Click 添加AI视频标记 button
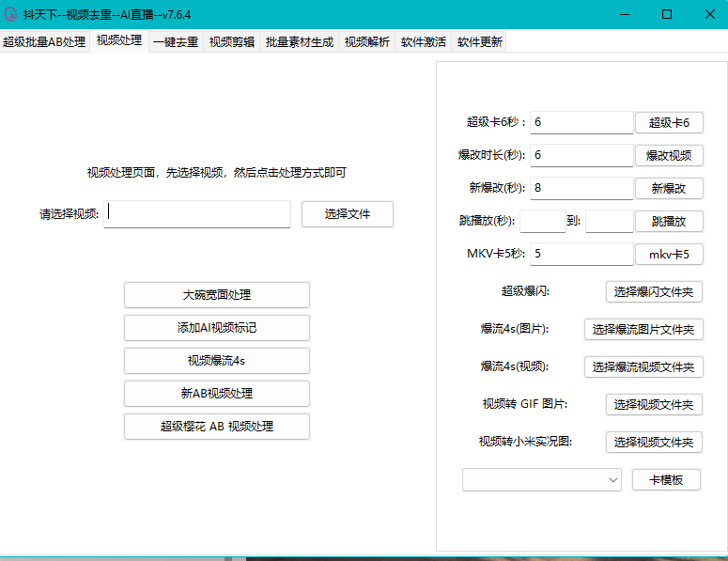The height and width of the screenshot is (561, 728). tap(216, 328)
